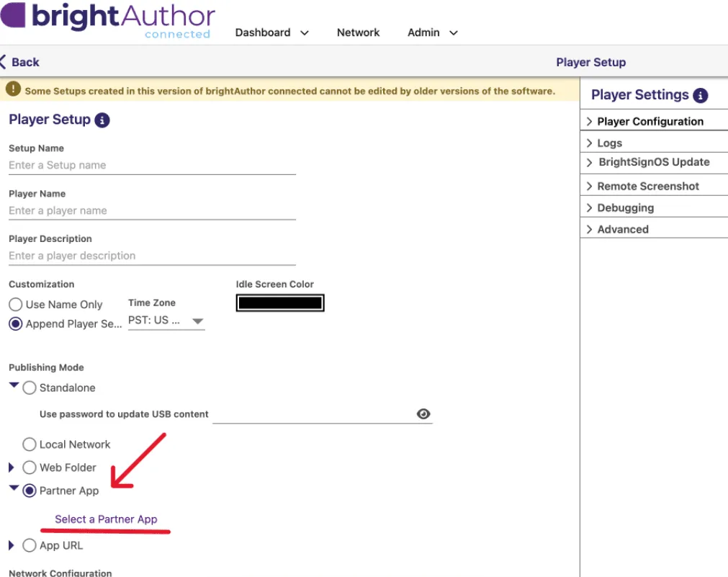
Task: Expand the Remote Screenshot section
Action: pos(648,186)
